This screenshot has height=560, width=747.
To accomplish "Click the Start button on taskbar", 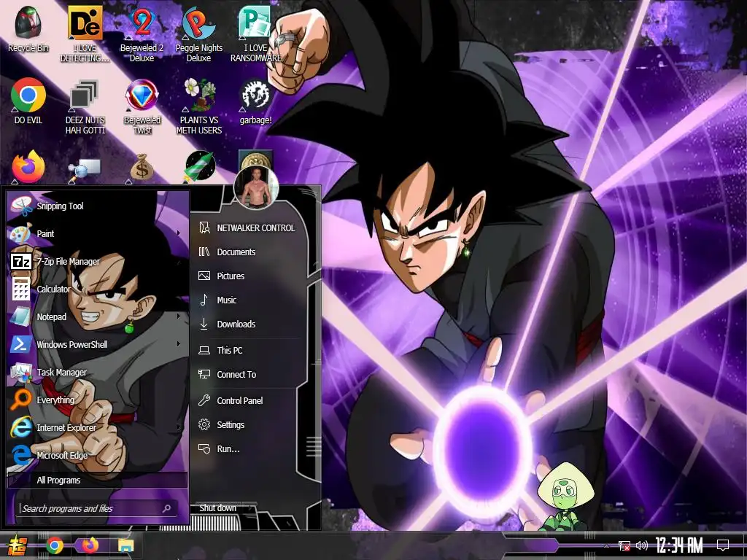I will [x=17, y=545].
